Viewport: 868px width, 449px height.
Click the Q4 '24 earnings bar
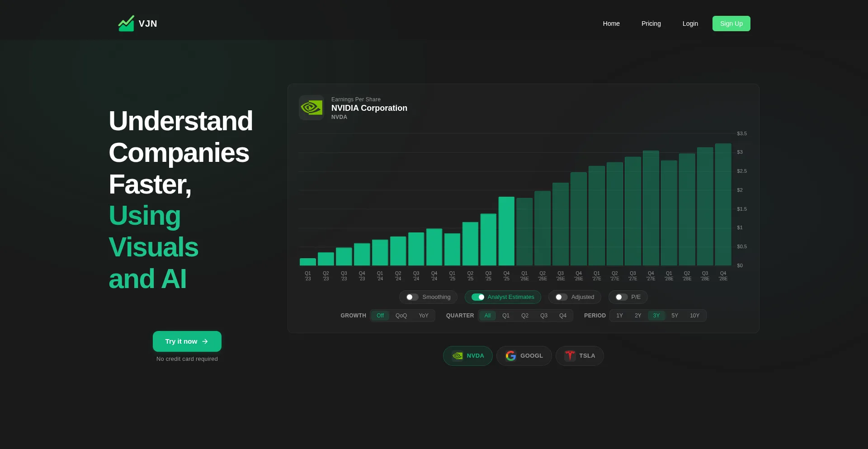pos(434,247)
